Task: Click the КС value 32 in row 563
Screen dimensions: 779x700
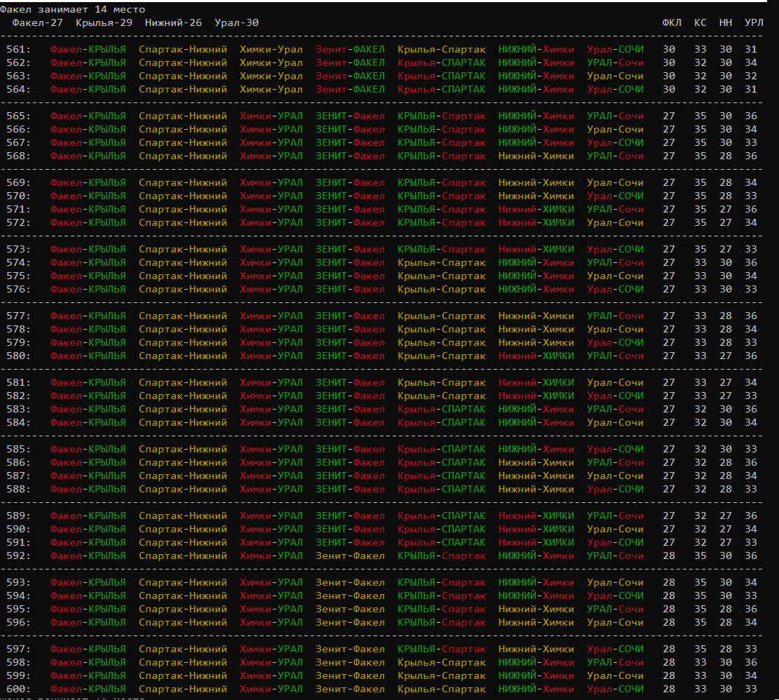Action: tap(700, 76)
